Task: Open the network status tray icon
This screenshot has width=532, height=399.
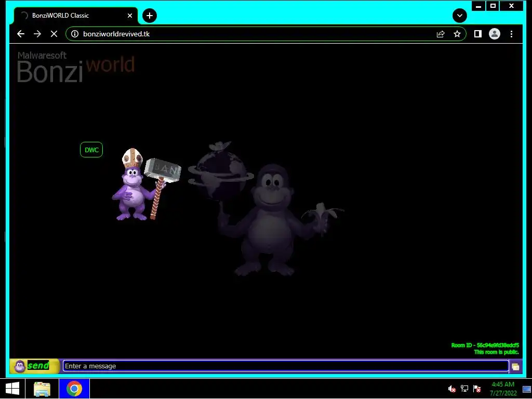Action: click(x=464, y=389)
